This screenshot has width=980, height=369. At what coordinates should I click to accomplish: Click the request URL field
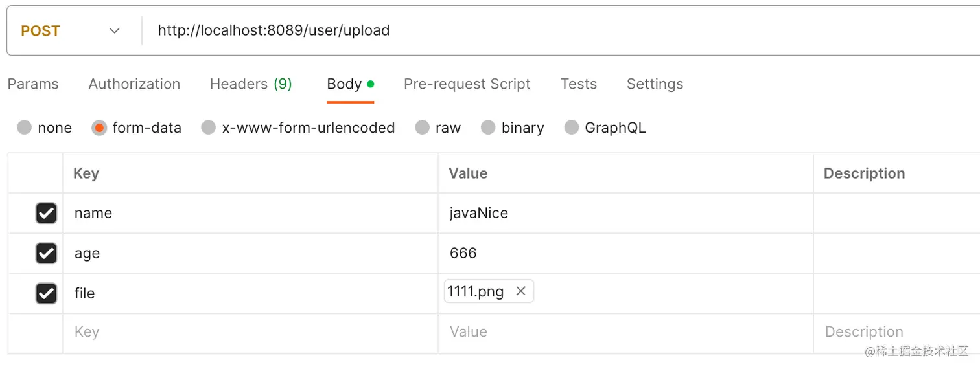[x=519, y=31]
